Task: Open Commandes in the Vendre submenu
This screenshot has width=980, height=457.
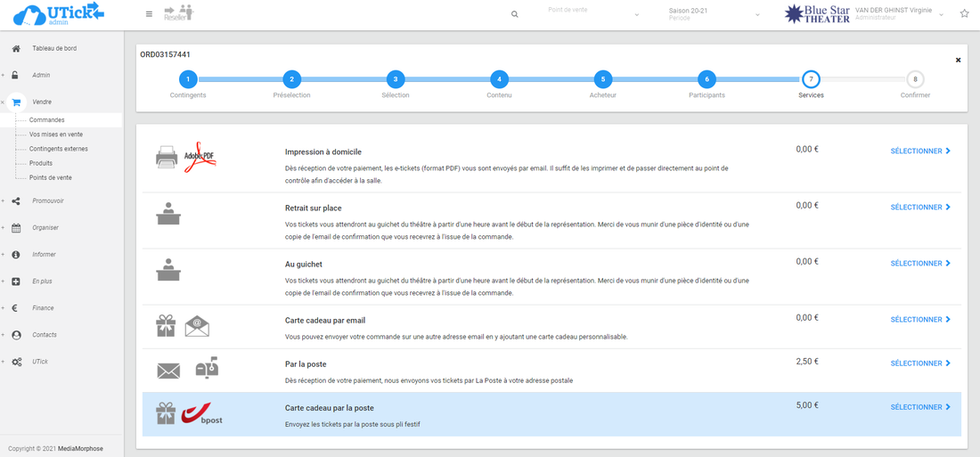Action: (x=47, y=120)
